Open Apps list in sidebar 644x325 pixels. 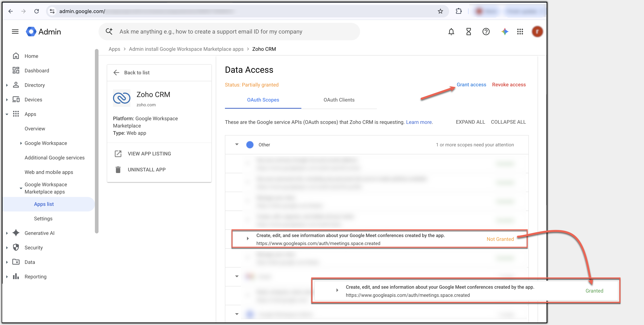tap(49, 204)
